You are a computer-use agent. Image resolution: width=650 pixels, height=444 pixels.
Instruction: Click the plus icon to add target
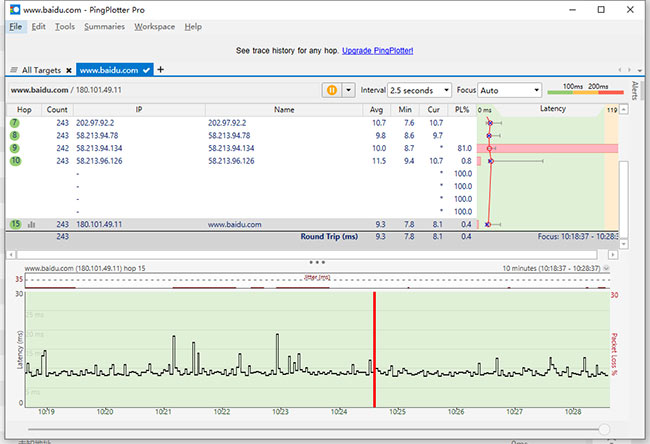tap(160, 69)
